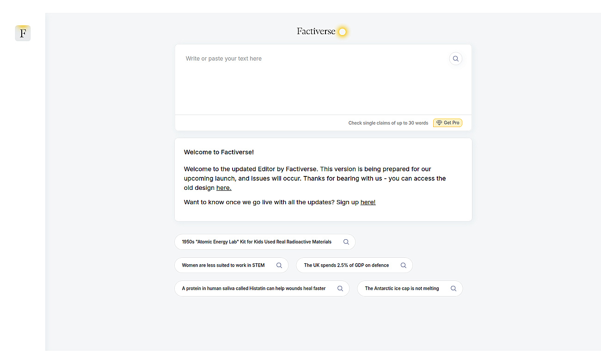Click the yellow glowing dot beside Factiverse title
The width and height of the screenshot is (601, 364).
(342, 32)
